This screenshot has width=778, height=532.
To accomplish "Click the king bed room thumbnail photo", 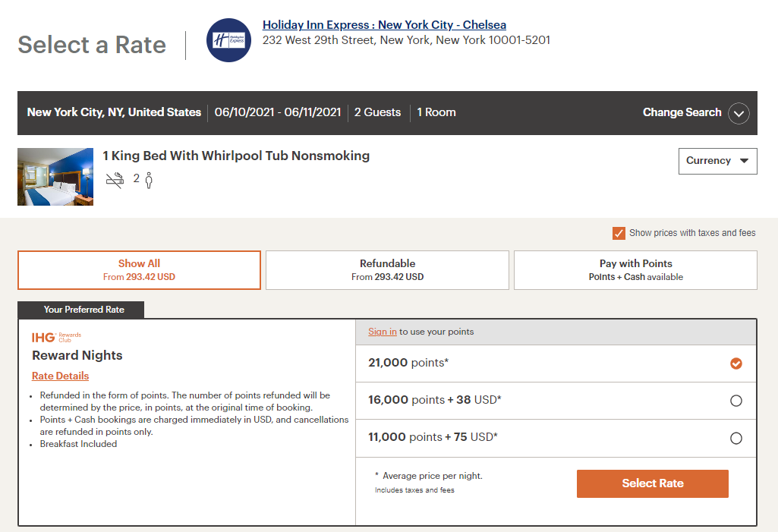I will pyautogui.click(x=55, y=177).
